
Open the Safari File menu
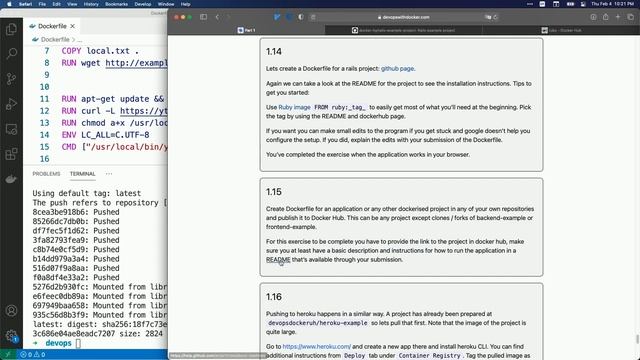coord(42,4)
